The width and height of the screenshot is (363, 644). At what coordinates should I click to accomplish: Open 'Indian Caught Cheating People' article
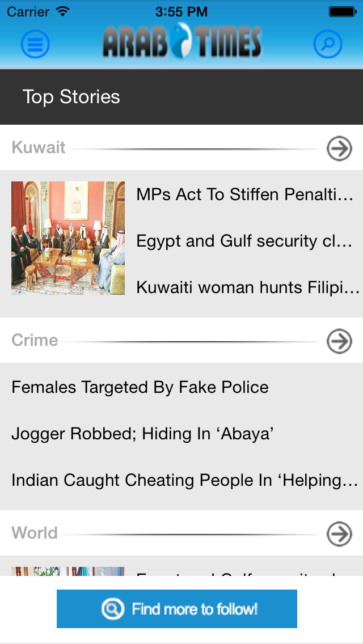point(185,480)
